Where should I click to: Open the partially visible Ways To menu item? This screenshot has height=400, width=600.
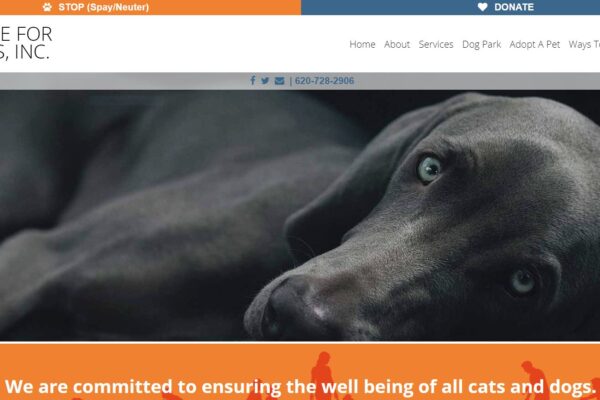584,44
